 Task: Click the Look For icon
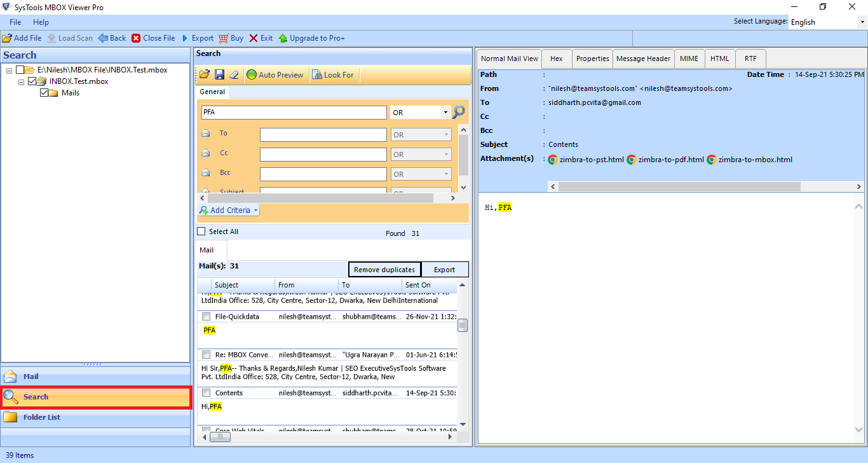click(317, 74)
